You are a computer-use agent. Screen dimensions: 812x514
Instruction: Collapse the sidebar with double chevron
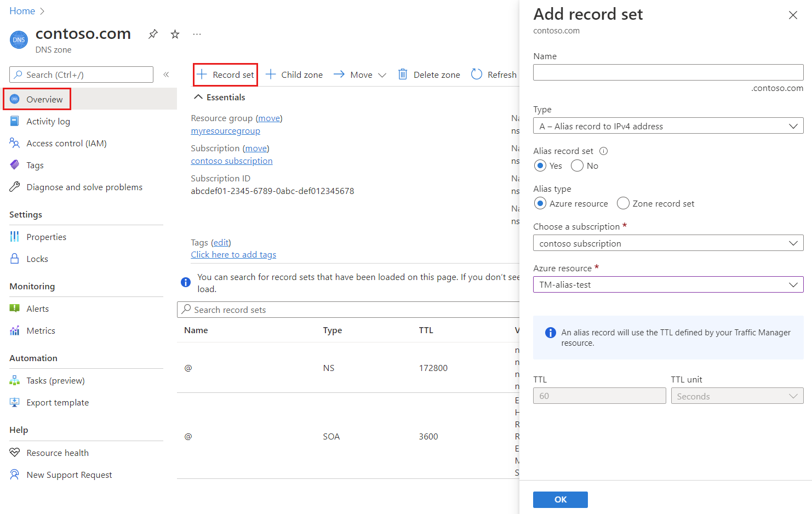(x=166, y=75)
